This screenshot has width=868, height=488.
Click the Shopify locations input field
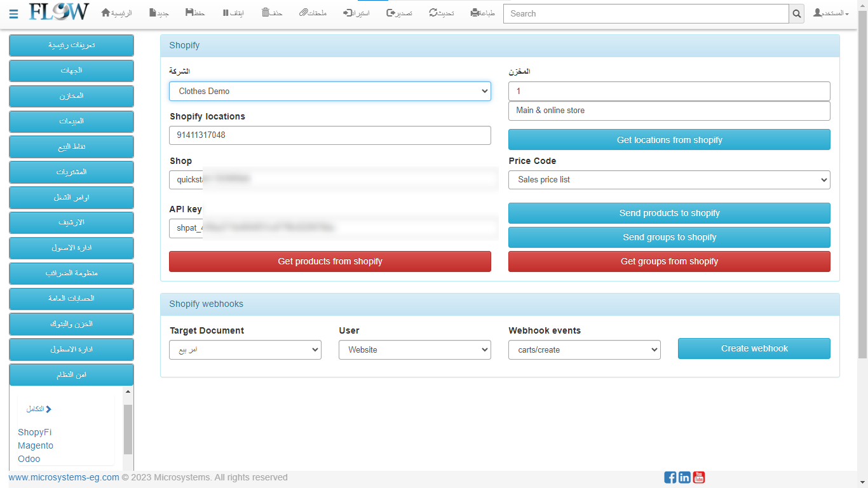330,135
